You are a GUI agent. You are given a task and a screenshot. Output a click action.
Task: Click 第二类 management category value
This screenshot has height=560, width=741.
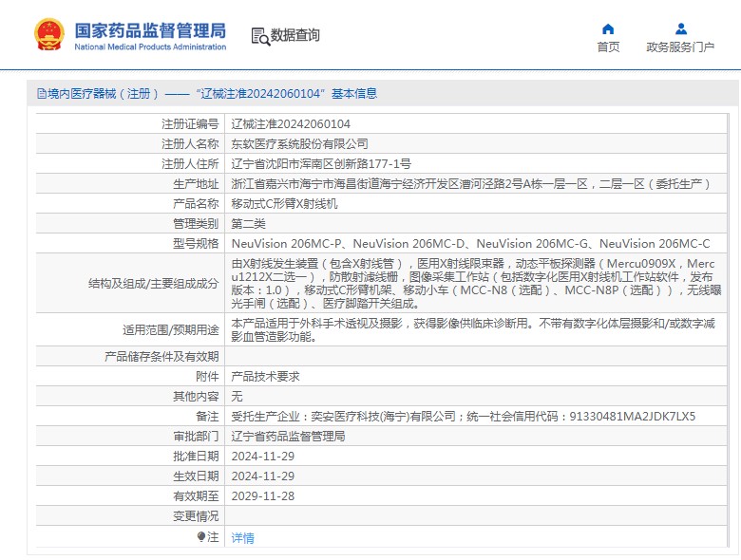click(249, 223)
